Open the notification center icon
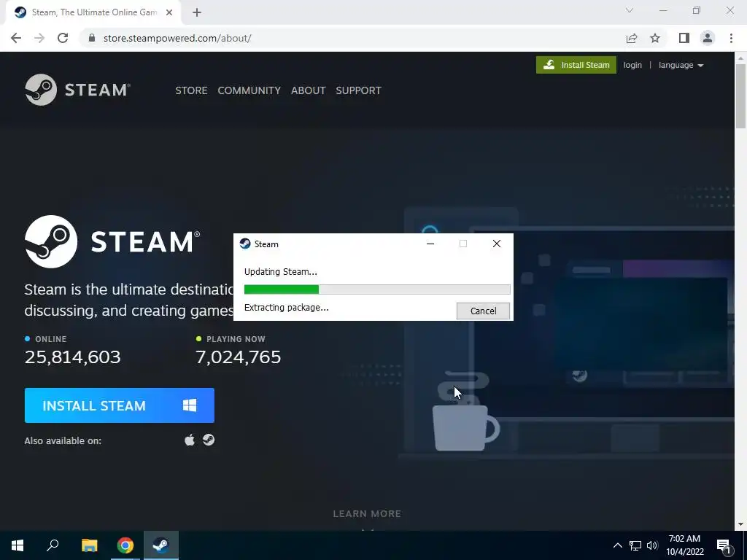This screenshot has height=560, width=747. coord(724,545)
